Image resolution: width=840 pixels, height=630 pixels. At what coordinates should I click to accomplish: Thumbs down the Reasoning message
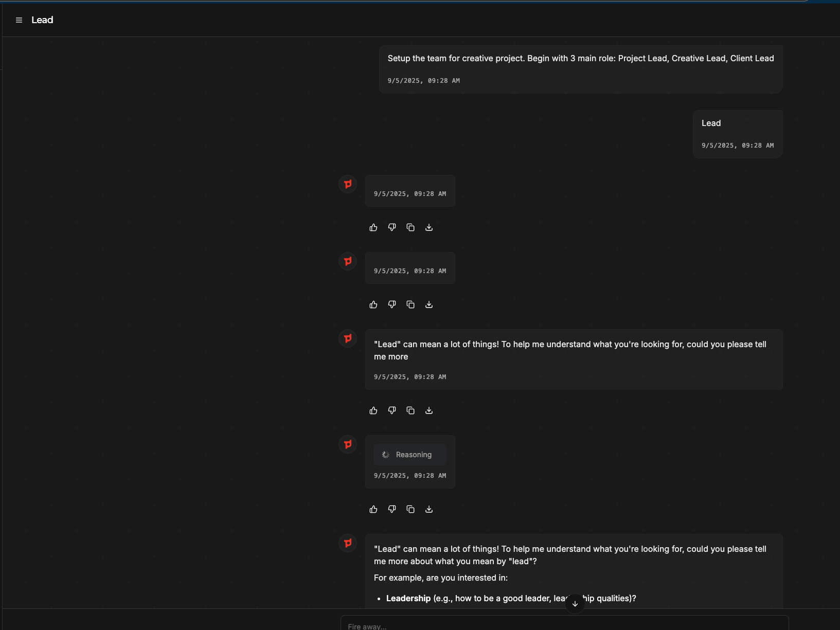coord(392,509)
